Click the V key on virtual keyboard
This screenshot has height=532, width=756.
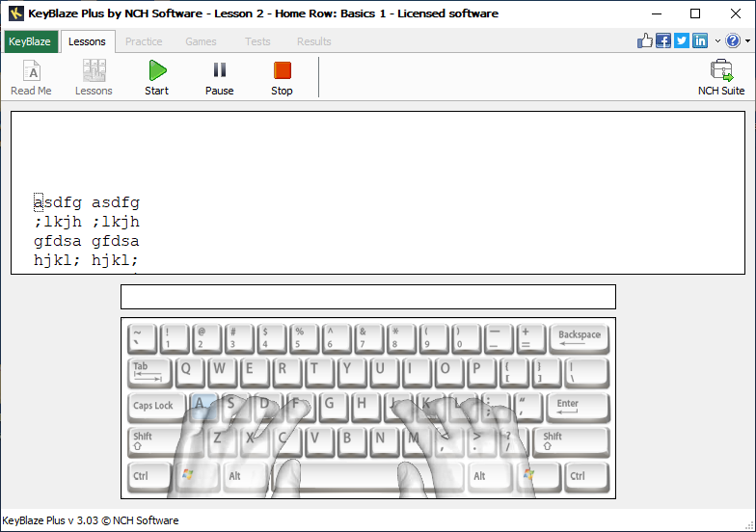tap(318, 441)
